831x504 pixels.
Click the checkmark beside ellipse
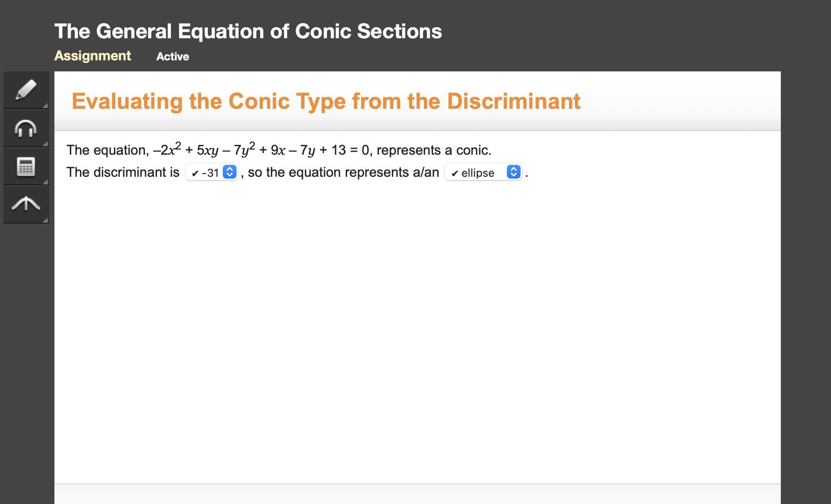click(455, 173)
